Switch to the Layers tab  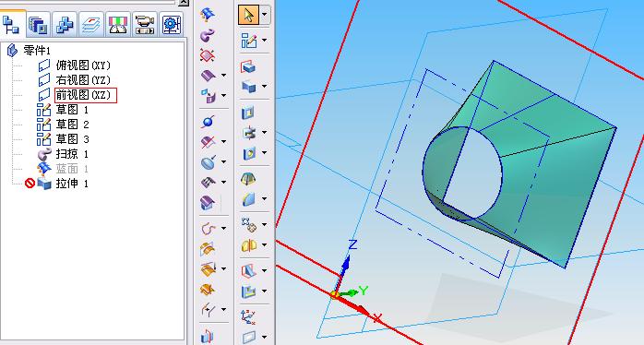[x=91, y=25]
